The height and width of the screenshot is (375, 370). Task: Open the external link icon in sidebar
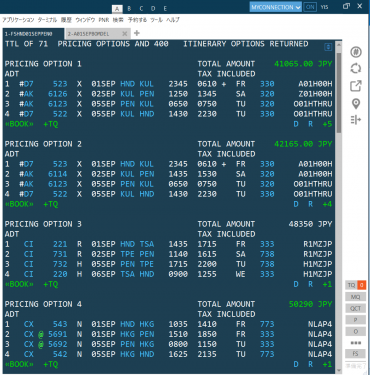pos(356,86)
